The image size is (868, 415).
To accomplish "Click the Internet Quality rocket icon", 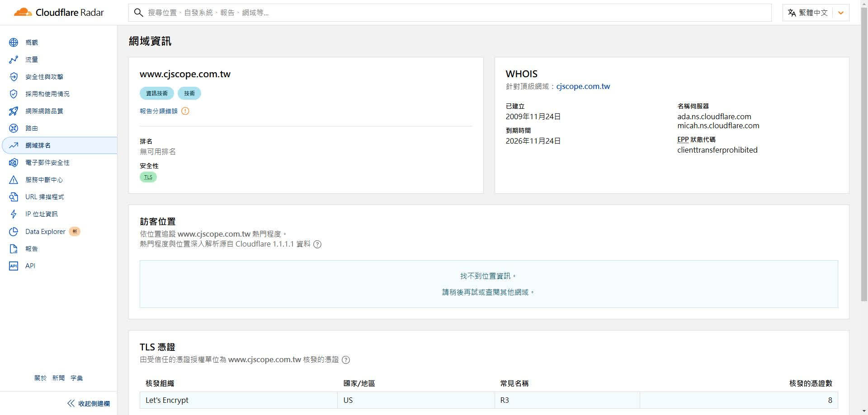I will [14, 111].
